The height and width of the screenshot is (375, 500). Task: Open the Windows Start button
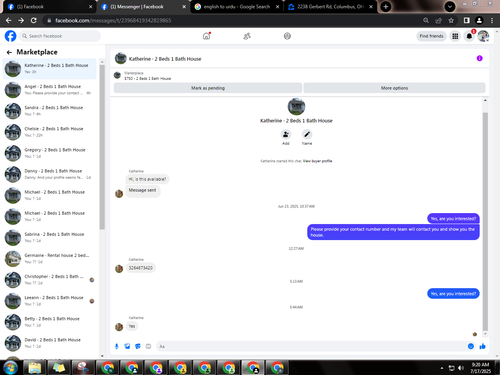tap(10, 368)
